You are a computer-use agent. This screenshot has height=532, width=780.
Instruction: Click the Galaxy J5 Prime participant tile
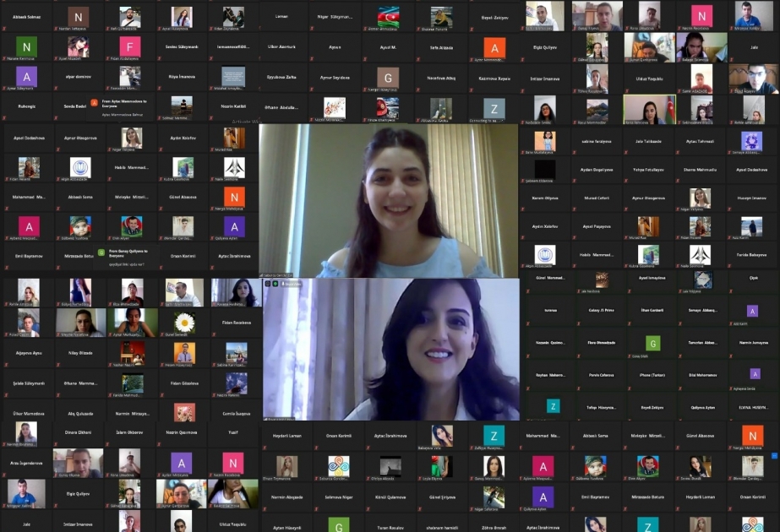[601, 310]
